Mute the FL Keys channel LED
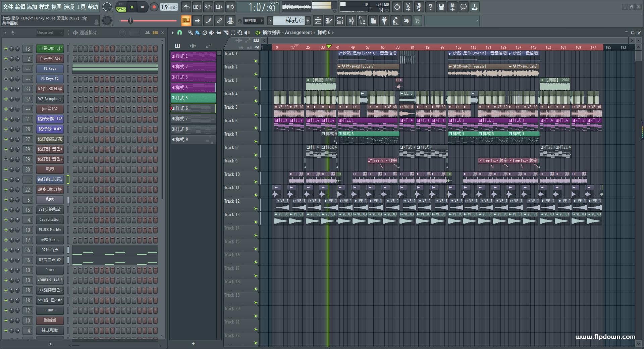Screen dimensions: 644x349 [x=6, y=69]
